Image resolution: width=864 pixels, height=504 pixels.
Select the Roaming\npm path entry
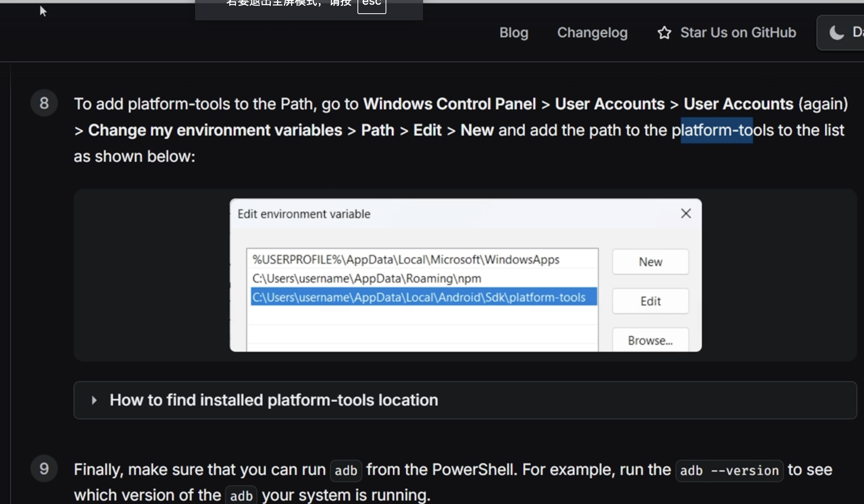(367, 279)
